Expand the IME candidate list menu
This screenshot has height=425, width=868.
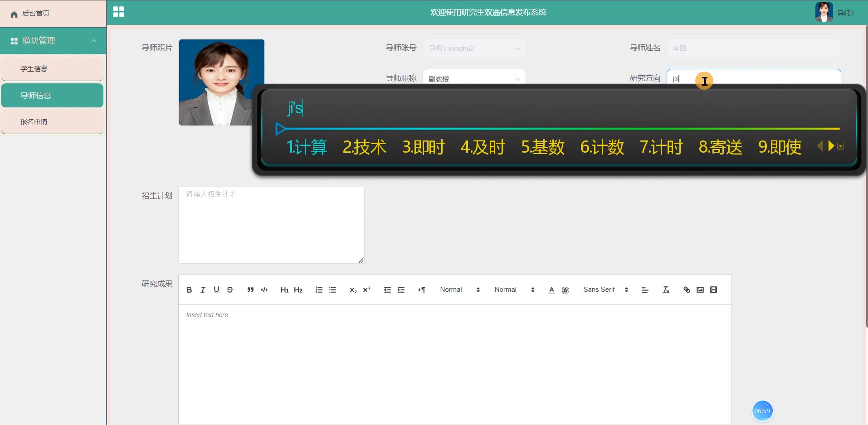[840, 146]
